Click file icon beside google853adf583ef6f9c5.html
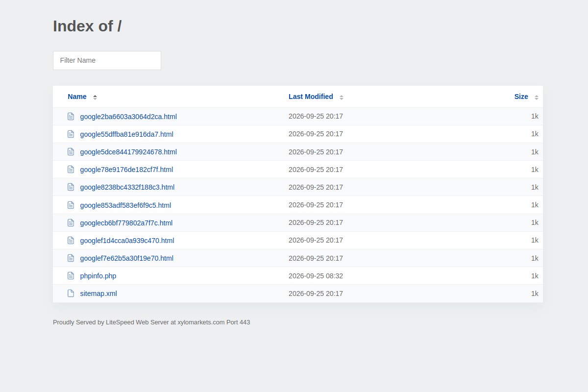Viewport: 588px width, 392px height. point(71,205)
